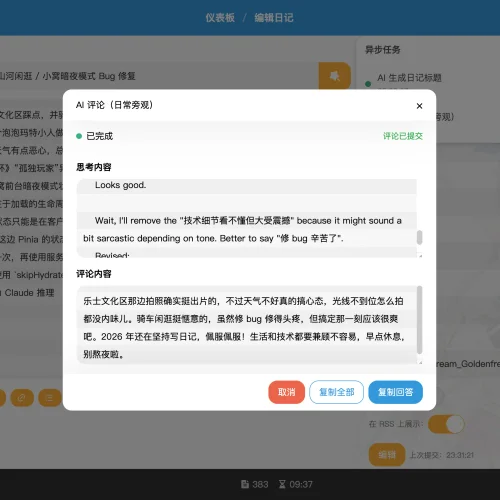Click the diary title input field

[x=158, y=76]
